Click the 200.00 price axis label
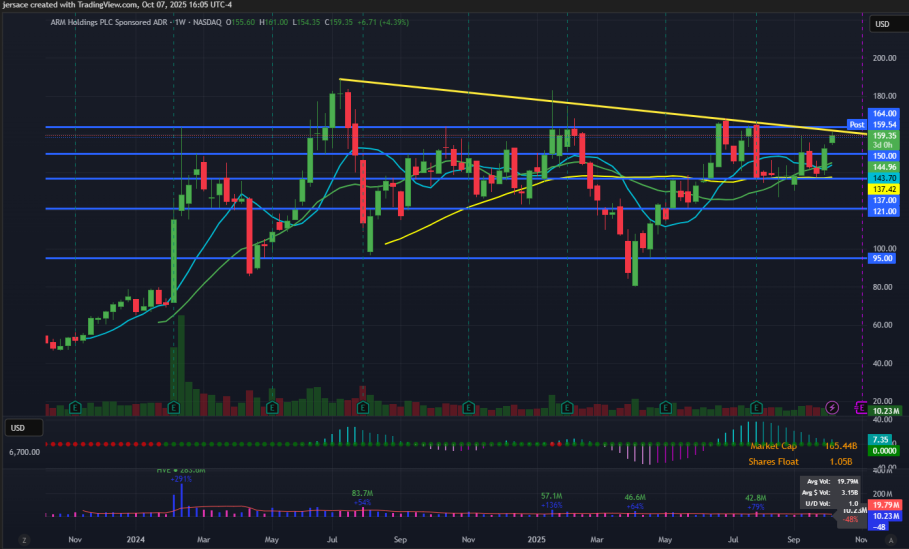Image resolution: width=909 pixels, height=549 pixels. click(x=885, y=58)
